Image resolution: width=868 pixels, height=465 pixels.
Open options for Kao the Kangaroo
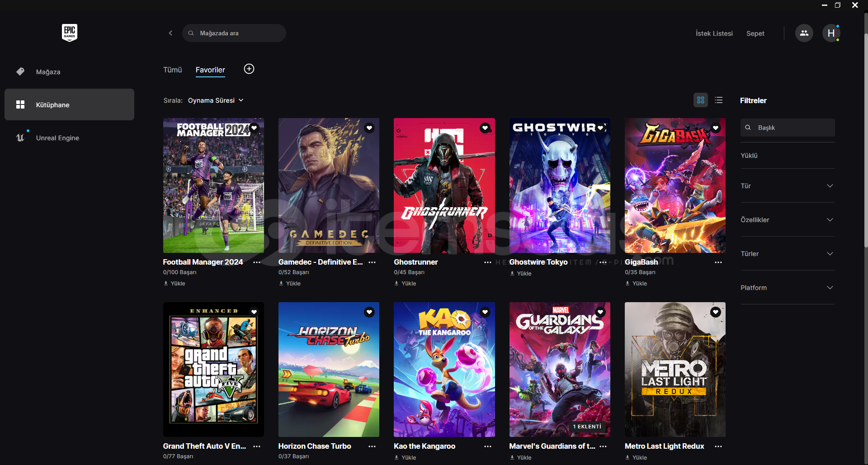point(487,446)
